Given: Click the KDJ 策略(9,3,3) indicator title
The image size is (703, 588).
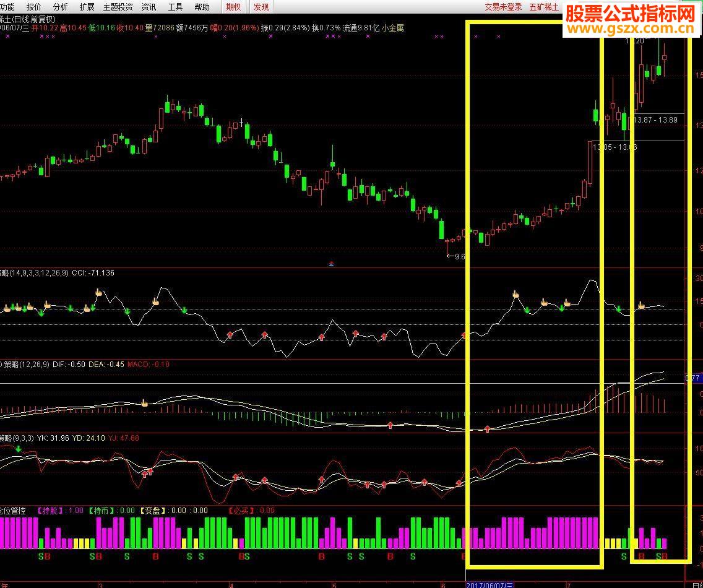Looking at the screenshot, I should (x=17, y=438).
